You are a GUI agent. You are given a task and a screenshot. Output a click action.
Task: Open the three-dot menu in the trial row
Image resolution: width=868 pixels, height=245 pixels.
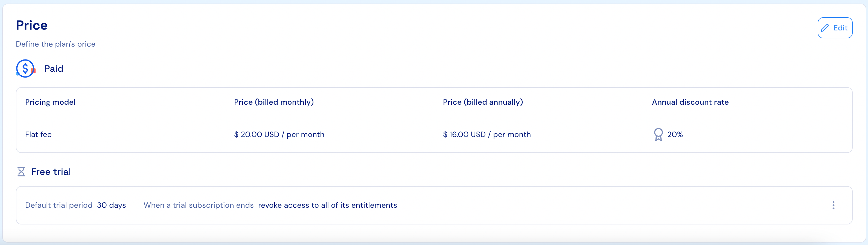pyautogui.click(x=833, y=205)
